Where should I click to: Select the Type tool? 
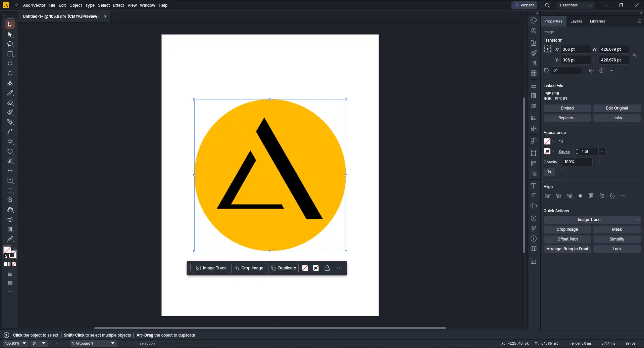pyautogui.click(x=10, y=190)
